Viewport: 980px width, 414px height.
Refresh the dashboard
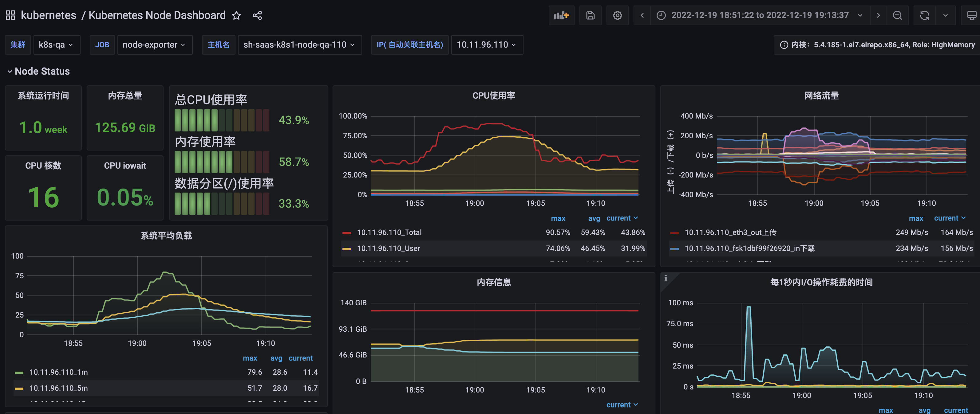click(924, 15)
